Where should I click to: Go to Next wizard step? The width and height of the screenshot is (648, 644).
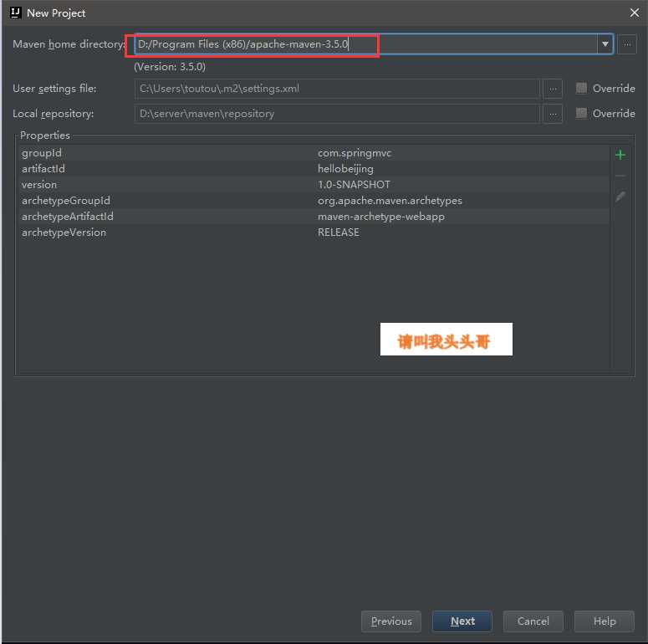coord(462,621)
